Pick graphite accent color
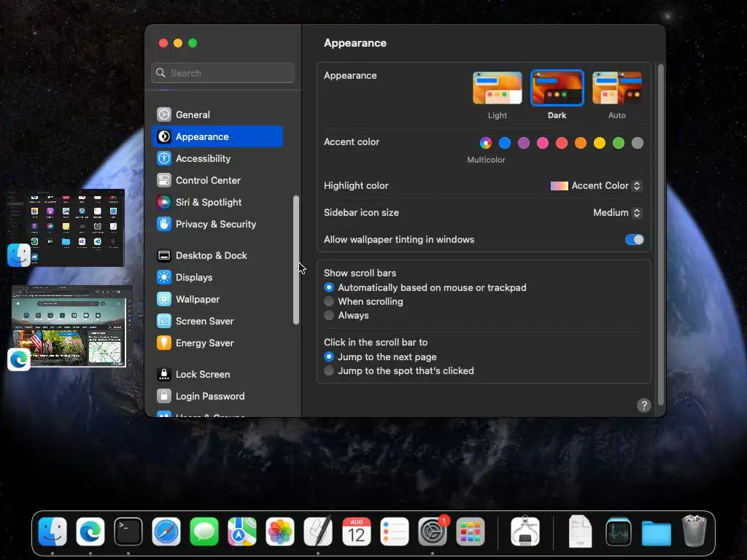Image resolution: width=747 pixels, height=560 pixels. [638, 143]
